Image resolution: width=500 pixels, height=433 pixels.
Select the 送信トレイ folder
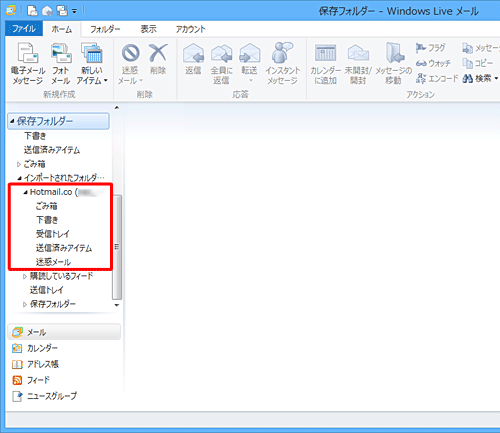47,290
